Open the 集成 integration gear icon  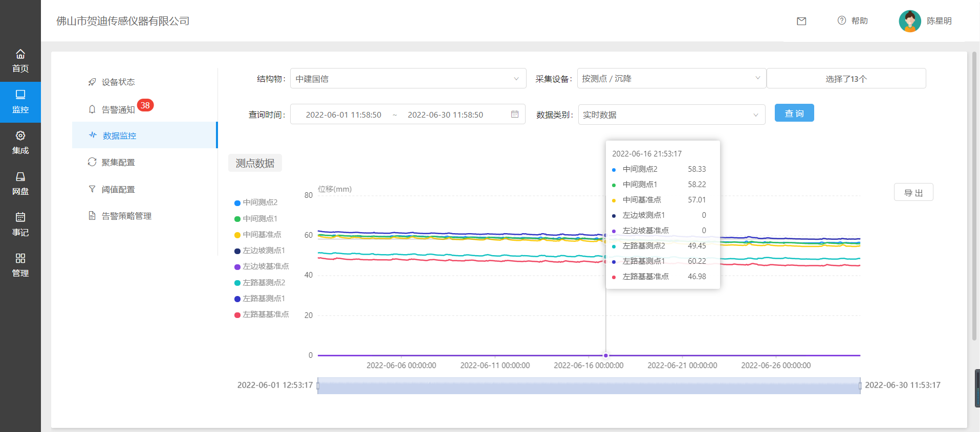pyautogui.click(x=20, y=136)
